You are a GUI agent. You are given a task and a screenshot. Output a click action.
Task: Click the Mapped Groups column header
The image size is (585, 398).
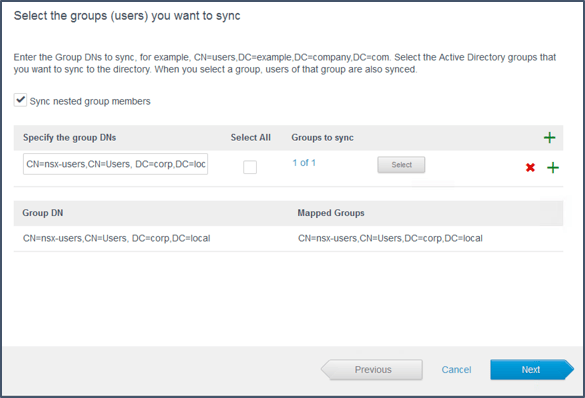(x=331, y=213)
